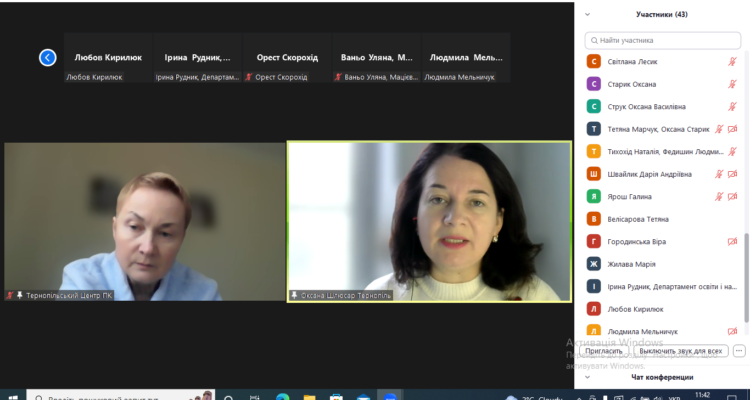Click the muted mic icon for Тетяна Марчук
750x400 pixels.
pos(719,129)
